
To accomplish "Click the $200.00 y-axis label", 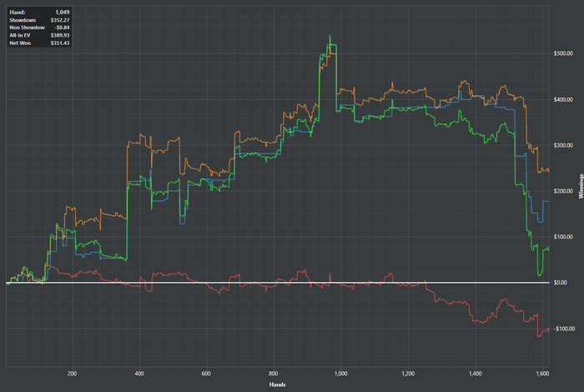I will pyautogui.click(x=563, y=191).
